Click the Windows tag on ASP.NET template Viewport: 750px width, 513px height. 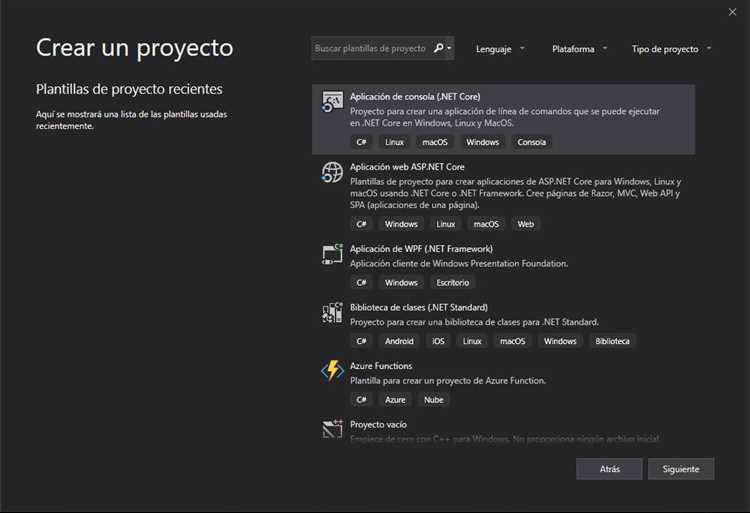click(401, 224)
